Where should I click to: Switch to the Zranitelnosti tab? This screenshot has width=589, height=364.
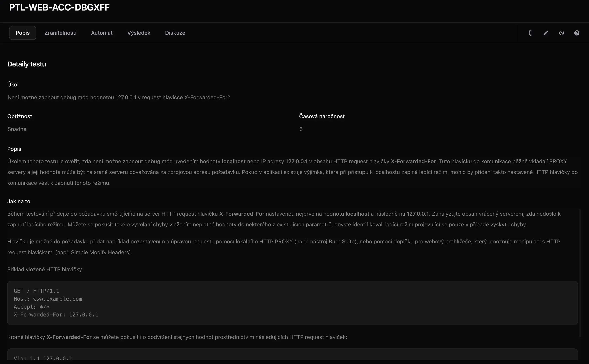61,33
